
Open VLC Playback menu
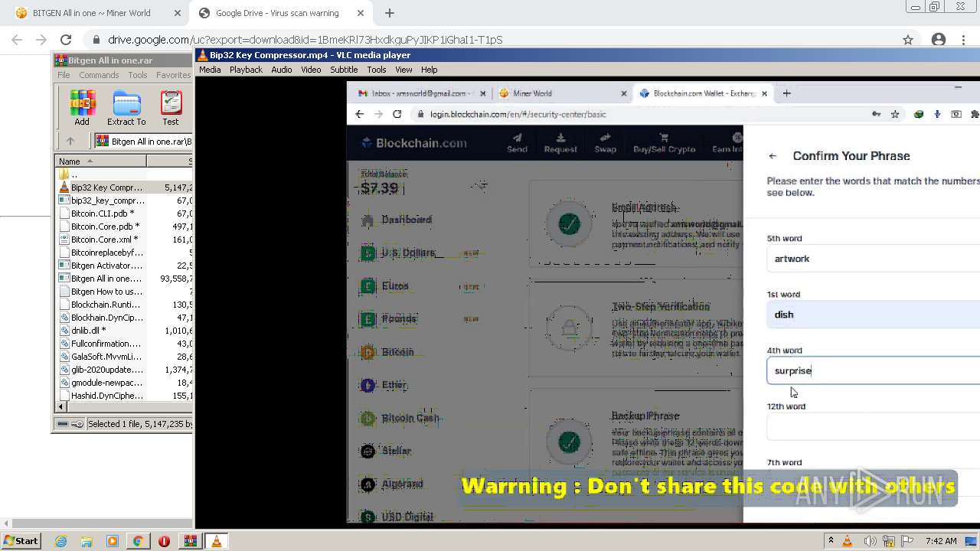pyautogui.click(x=246, y=70)
